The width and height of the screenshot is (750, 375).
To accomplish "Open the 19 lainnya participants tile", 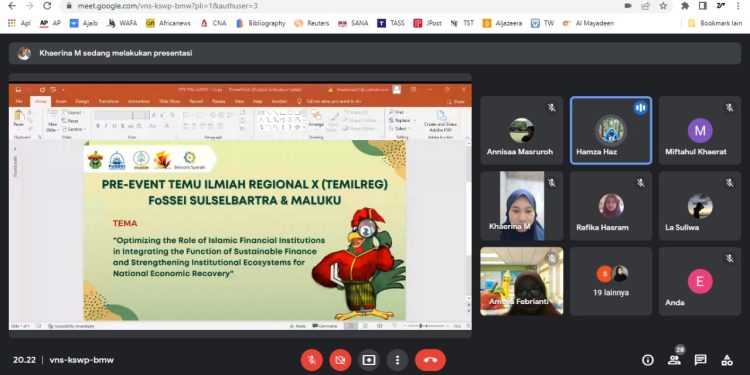I will click(611, 281).
